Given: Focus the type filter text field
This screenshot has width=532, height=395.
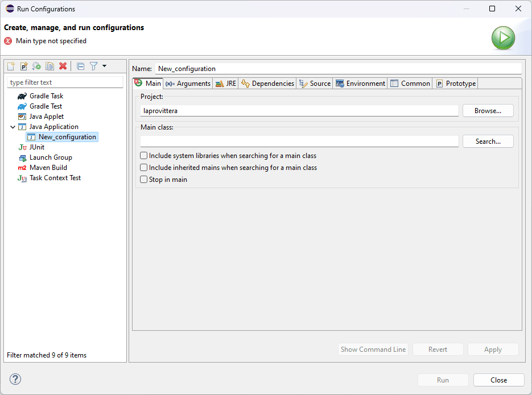Looking at the screenshot, I should pyautogui.click(x=65, y=82).
